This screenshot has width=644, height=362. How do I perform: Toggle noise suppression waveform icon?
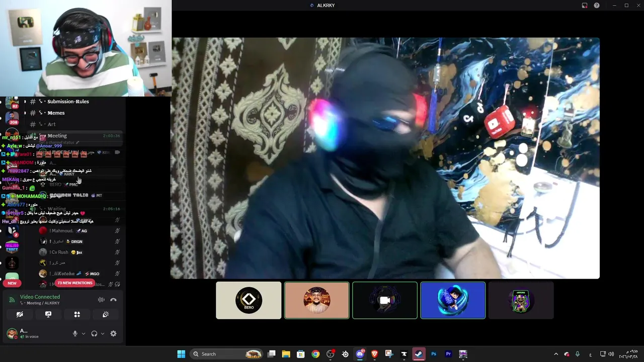(x=101, y=300)
